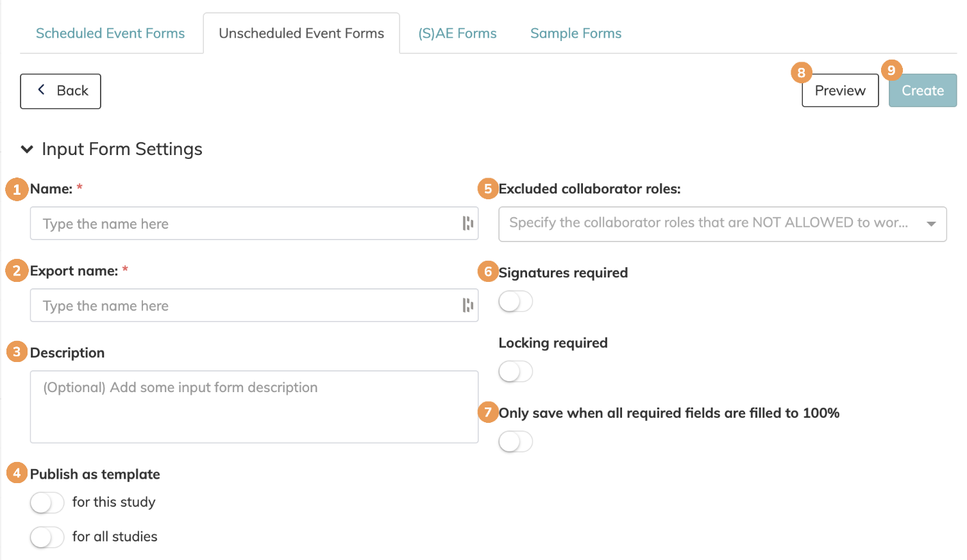Image resolution: width=967 pixels, height=560 pixels.
Task: Click the icon inside the Name field
Action: (x=467, y=223)
